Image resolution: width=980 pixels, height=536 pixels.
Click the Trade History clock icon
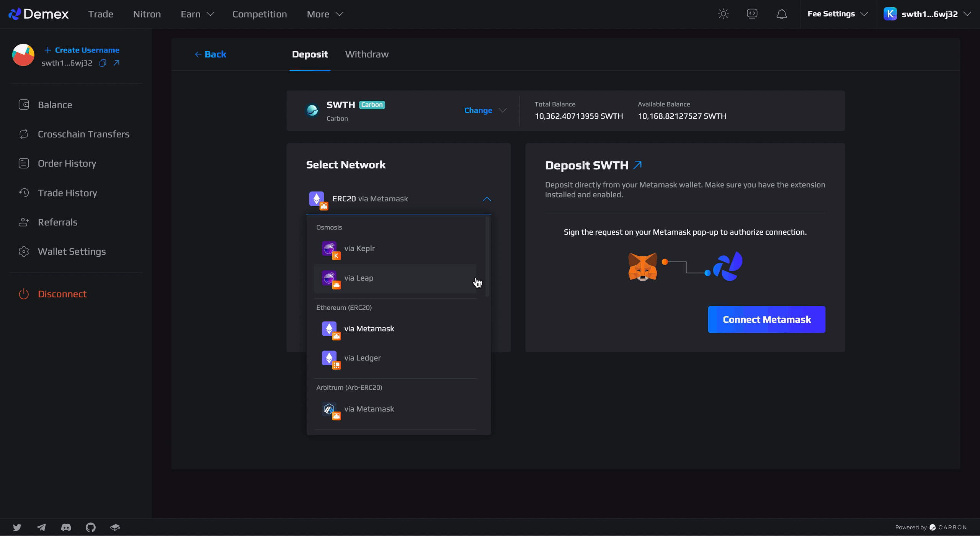coord(24,193)
